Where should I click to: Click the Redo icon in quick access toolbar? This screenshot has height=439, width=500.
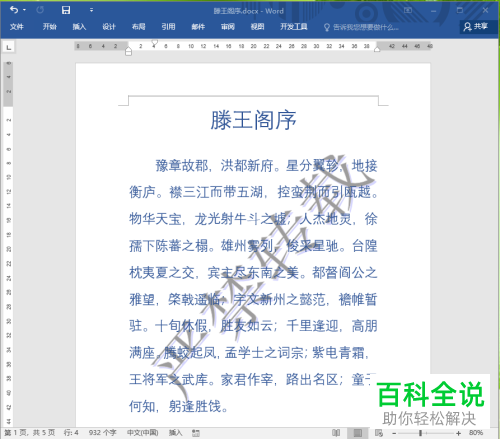(x=40, y=10)
